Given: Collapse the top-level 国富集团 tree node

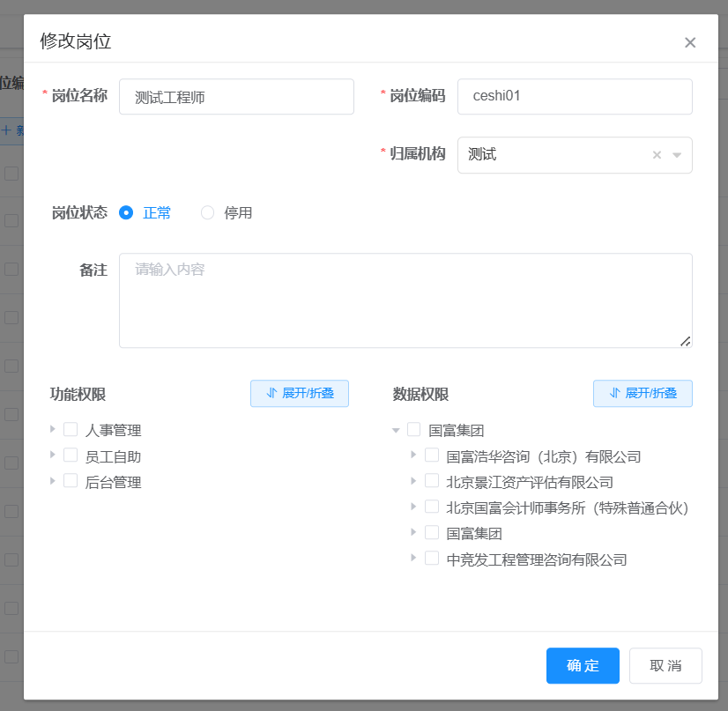Looking at the screenshot, I should [397, 431].
